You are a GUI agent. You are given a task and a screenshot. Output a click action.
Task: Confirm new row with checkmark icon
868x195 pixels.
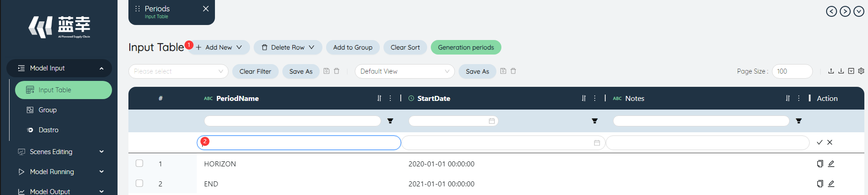pos(820,142)
